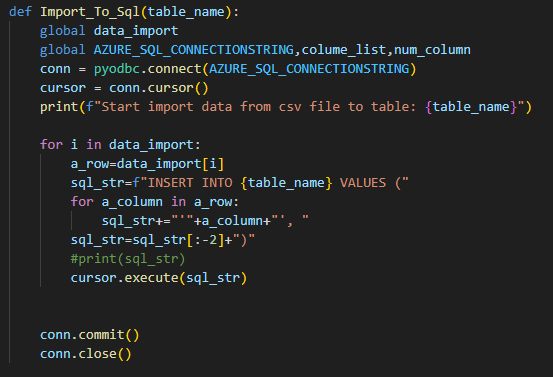Click sql_str+= concatenation line

(x=205, y=221)
